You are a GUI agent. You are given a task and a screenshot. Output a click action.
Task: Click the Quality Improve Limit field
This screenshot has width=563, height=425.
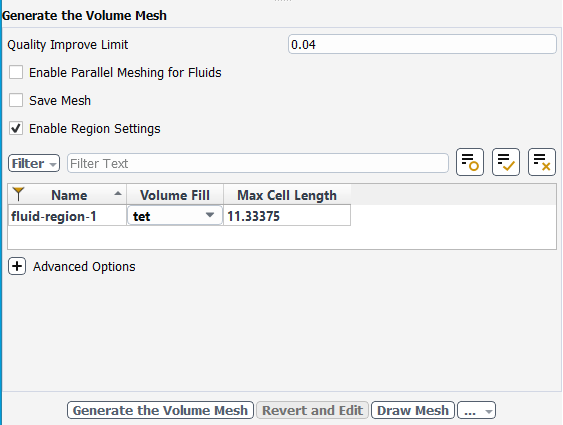point(422,45)
